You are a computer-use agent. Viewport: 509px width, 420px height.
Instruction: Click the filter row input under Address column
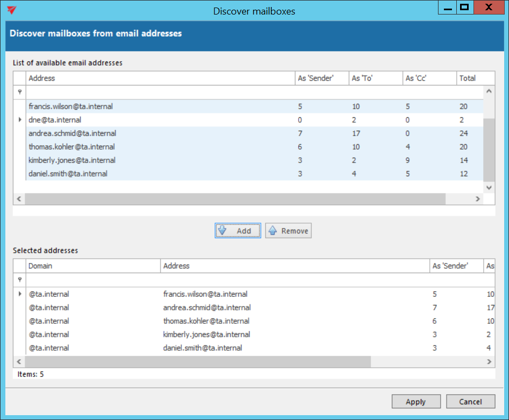(160, 92)
